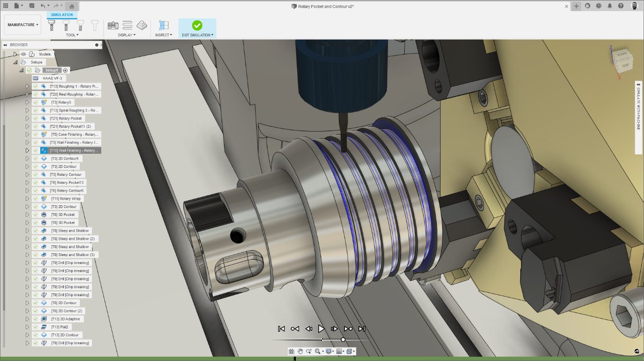Open the DISPLAY menu
Viewport: 644px width, 361px height.
[x=126, y=35]
